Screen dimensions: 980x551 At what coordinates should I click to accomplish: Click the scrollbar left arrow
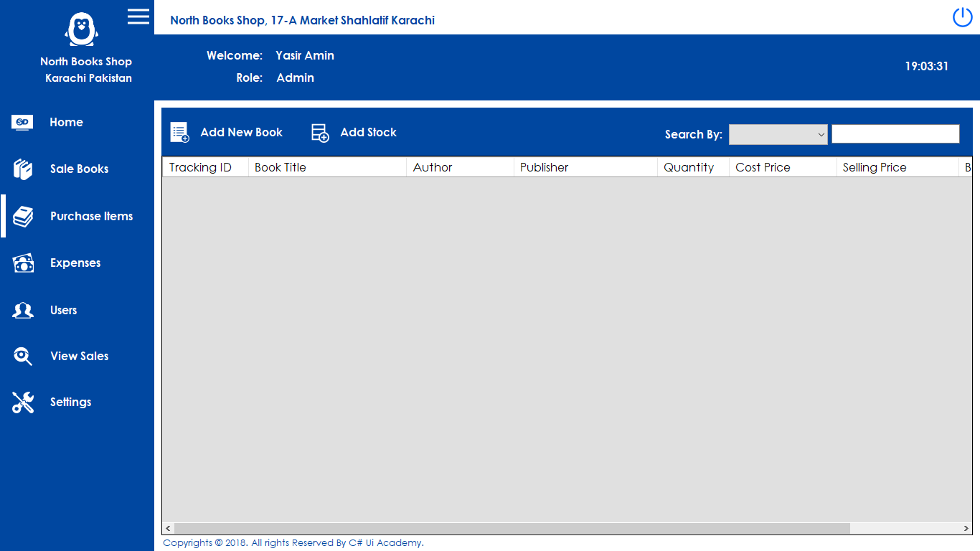(x=168, y=529)
